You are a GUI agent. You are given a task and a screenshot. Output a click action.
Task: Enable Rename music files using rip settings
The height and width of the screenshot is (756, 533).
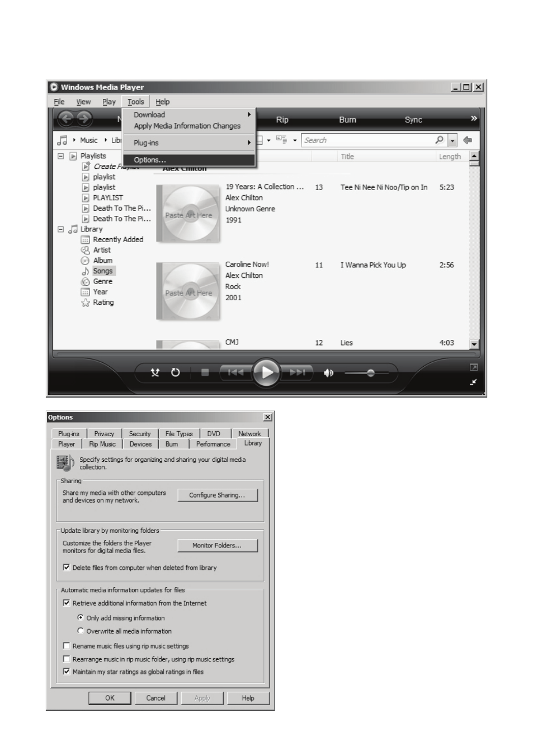click(x=67, y=645)
